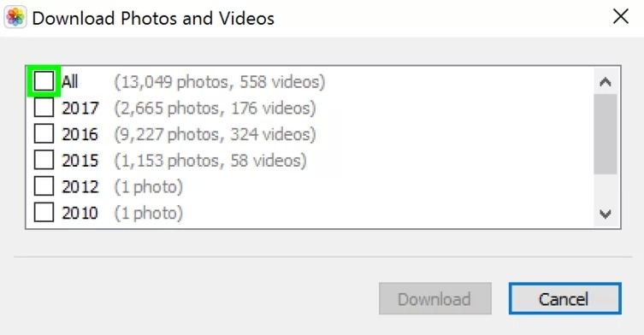Cancel the download dialog
The height and width of the screenshot is (335, 644).
(x=564, y=298)
